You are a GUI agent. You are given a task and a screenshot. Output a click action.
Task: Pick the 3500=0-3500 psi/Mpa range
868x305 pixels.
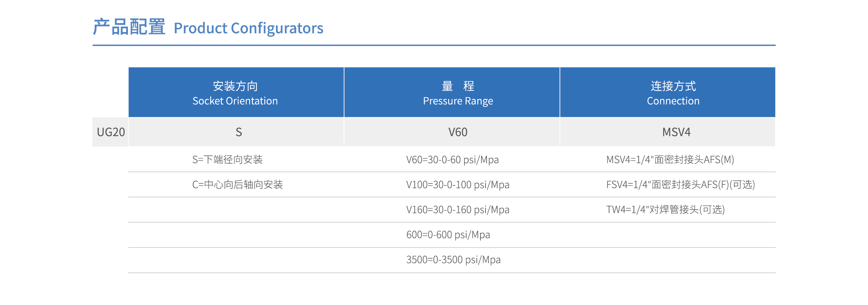[x=453, y=260]
